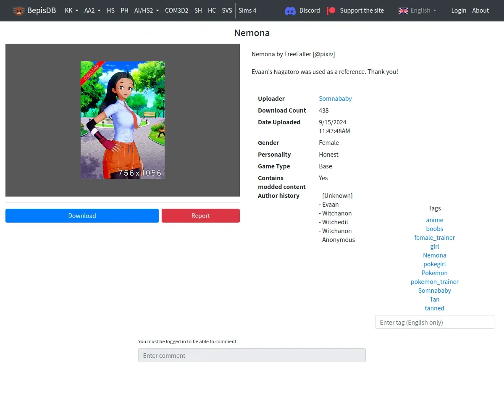Click the Pokemon tag
The image size is (504, 420).
[x=435, y=273]
